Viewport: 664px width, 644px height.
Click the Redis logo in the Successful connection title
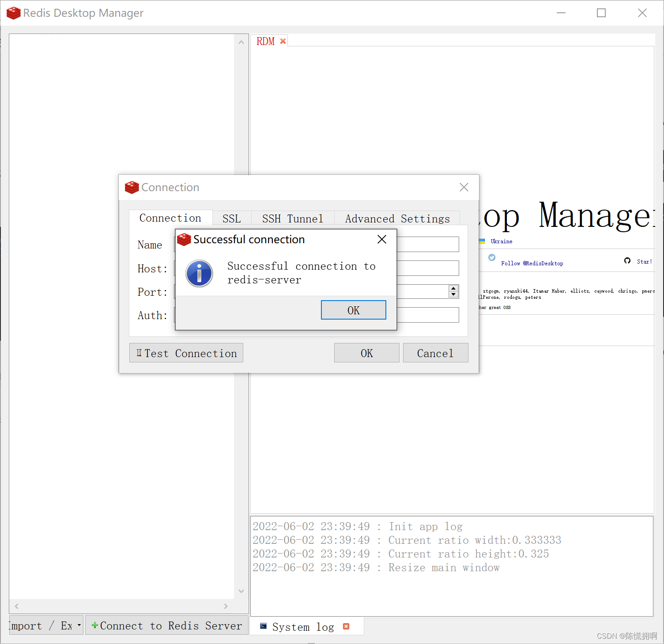coord(184,240)
